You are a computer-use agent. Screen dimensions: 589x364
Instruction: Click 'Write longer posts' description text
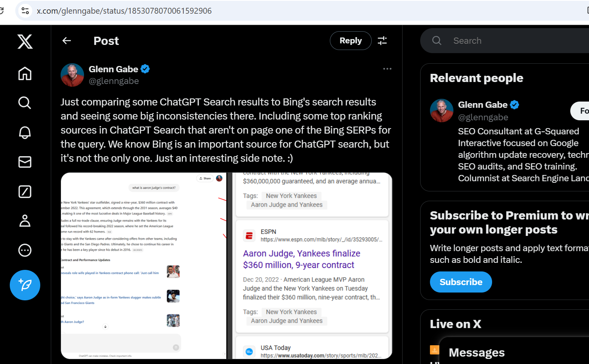509,254
